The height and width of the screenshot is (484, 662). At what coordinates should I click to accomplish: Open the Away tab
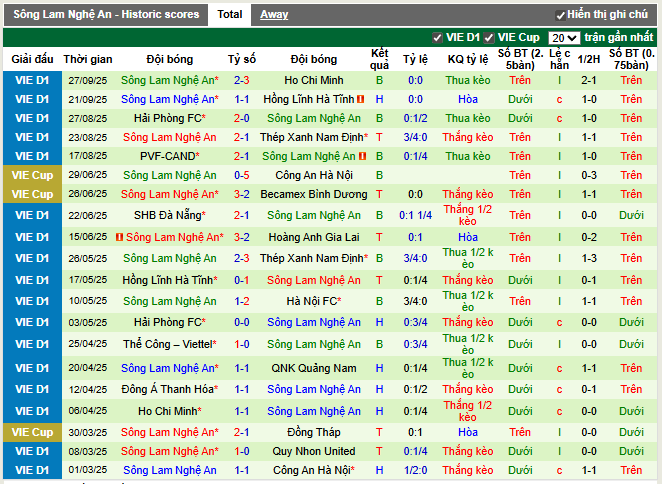[x=274, y=14]
